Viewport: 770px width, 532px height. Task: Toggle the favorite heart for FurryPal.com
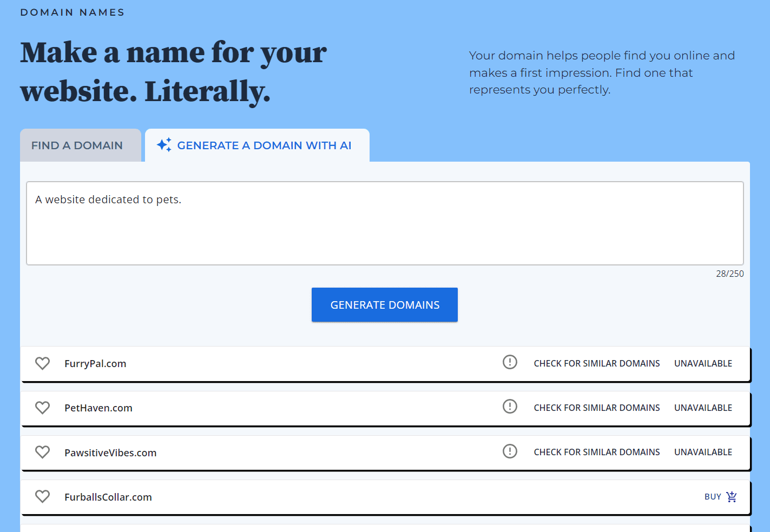[42, 363]
